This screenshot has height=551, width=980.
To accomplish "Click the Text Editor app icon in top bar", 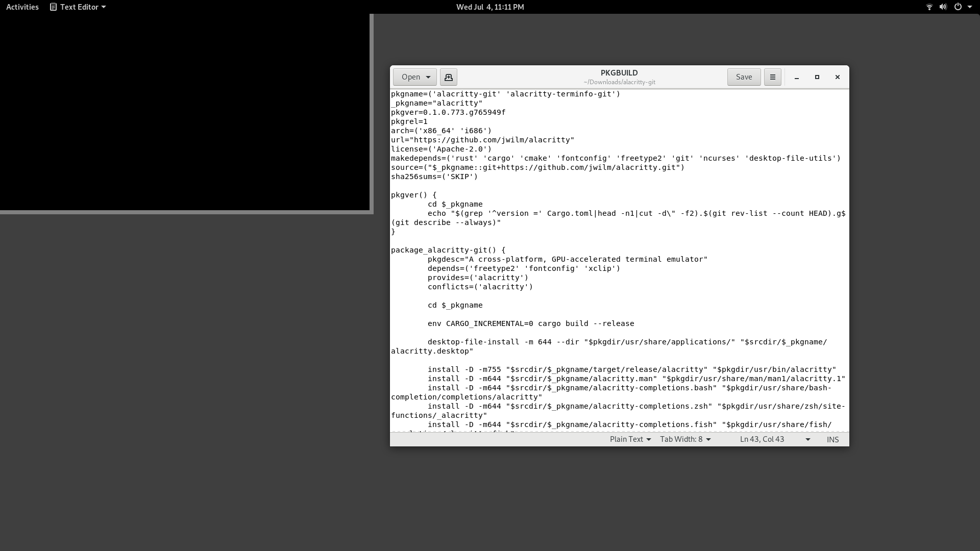I will pos(53,7).
